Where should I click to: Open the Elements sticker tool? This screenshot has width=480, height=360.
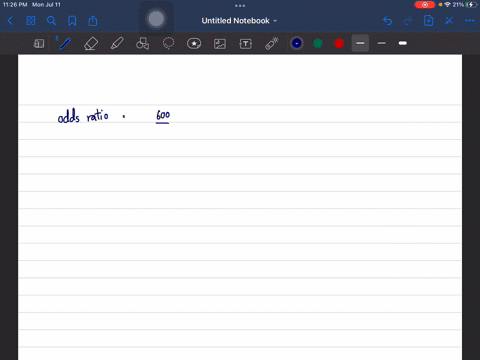pos(194,43)
